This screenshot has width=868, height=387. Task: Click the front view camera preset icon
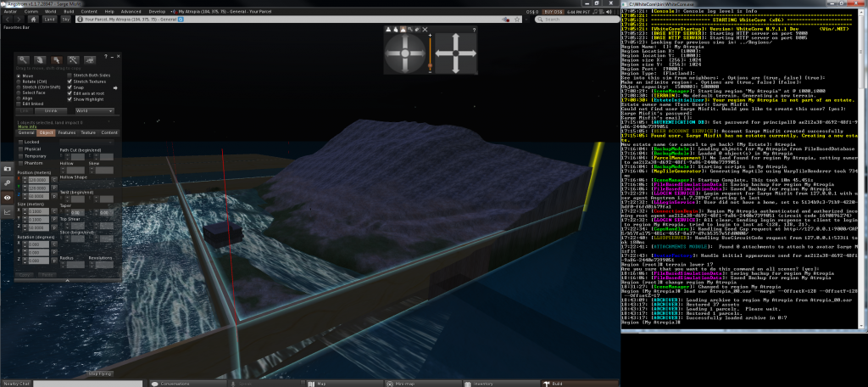[x=389, y=30]
